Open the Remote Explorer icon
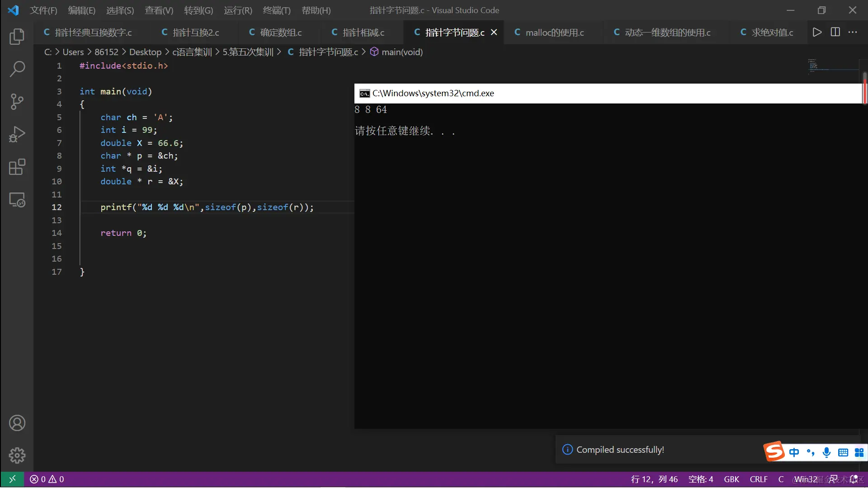 pyautogui.click(x=17, y=200)
